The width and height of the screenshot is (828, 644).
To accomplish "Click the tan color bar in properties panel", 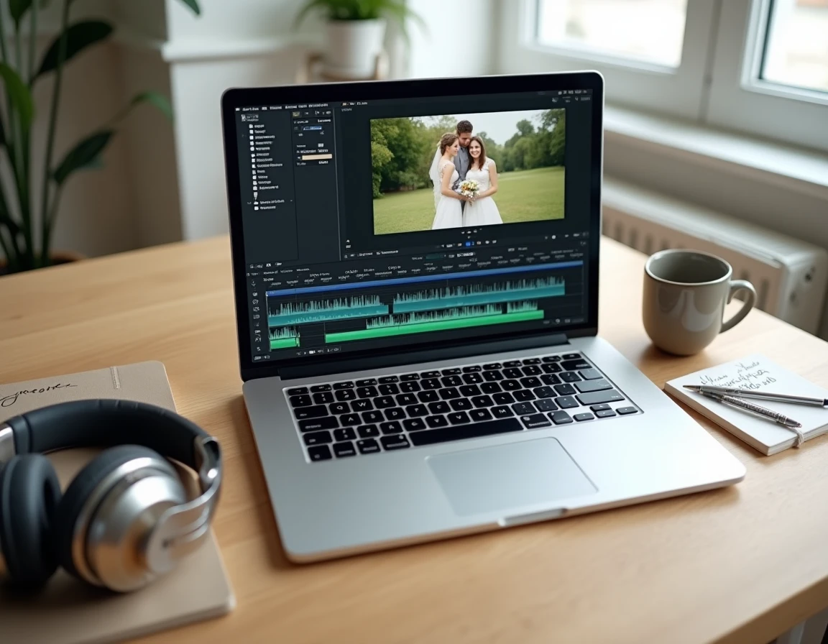I will click(317, 157).
